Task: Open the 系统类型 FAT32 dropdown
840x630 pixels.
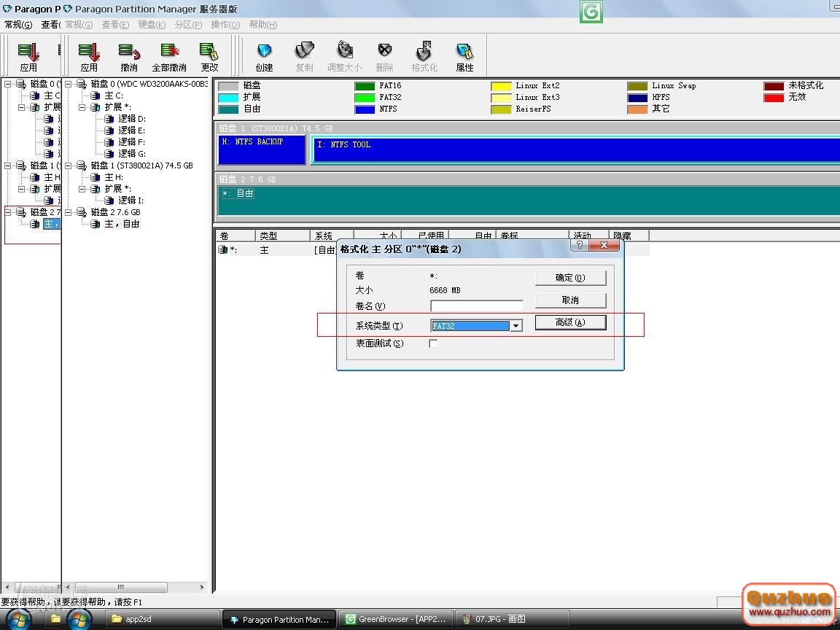Action: click(x=516, y=326)
